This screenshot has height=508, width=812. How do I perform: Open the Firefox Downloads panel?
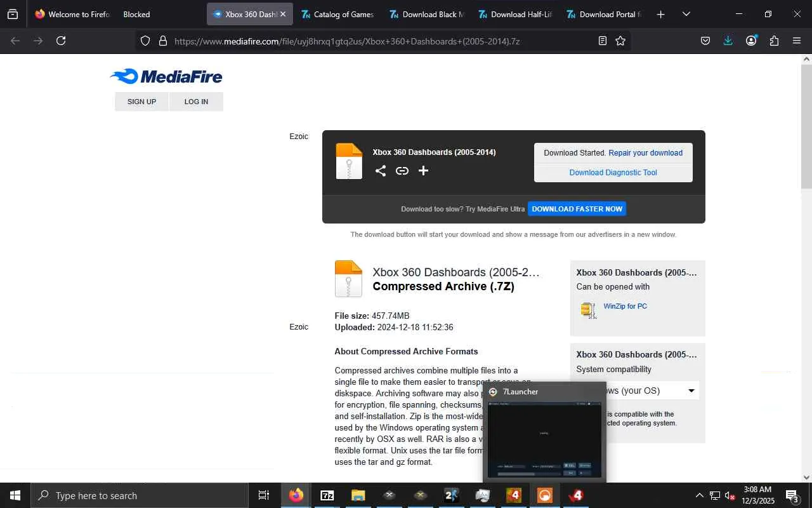pos(728,41)
